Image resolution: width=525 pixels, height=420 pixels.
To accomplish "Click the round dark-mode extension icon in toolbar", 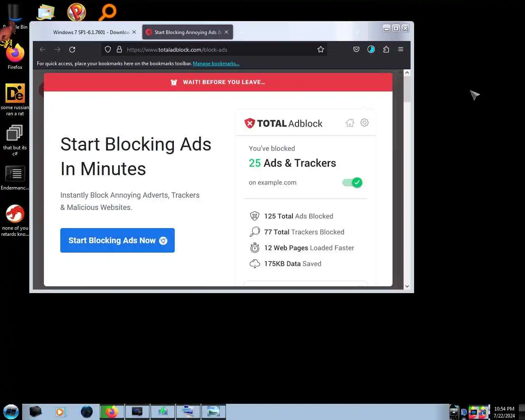I will click(371, 50).
